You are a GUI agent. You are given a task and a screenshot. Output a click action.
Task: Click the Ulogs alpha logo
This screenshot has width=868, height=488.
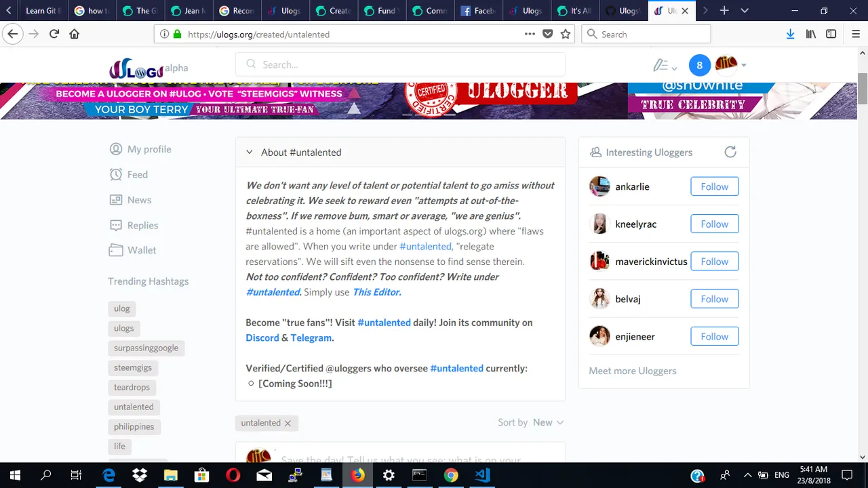(x=149, y=68)
